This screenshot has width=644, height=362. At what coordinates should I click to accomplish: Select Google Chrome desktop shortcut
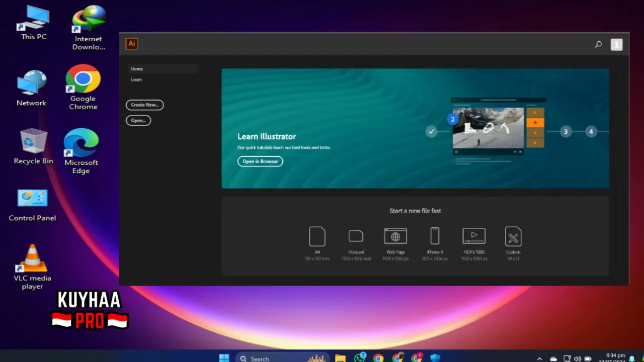(x=83, y=87)
